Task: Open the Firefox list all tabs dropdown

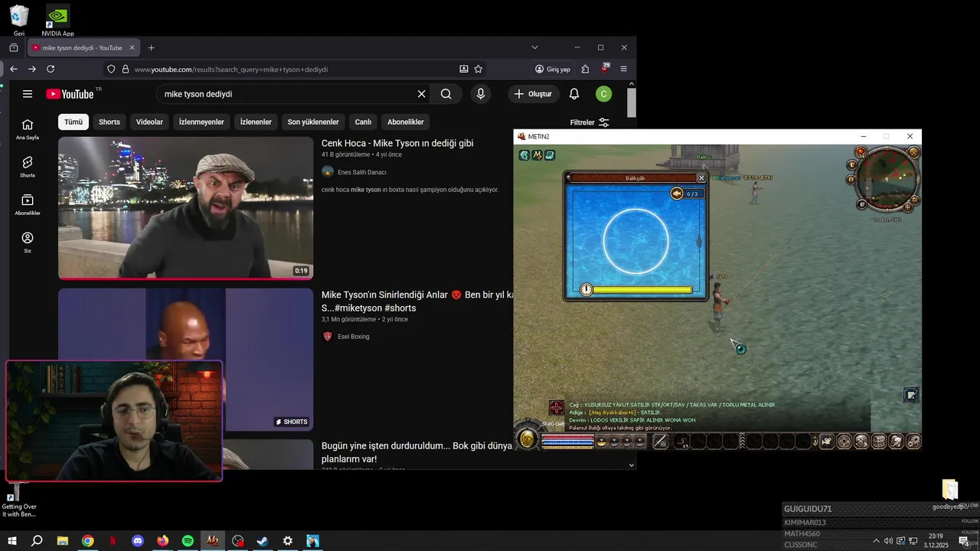Action: [x=534, y=47]
